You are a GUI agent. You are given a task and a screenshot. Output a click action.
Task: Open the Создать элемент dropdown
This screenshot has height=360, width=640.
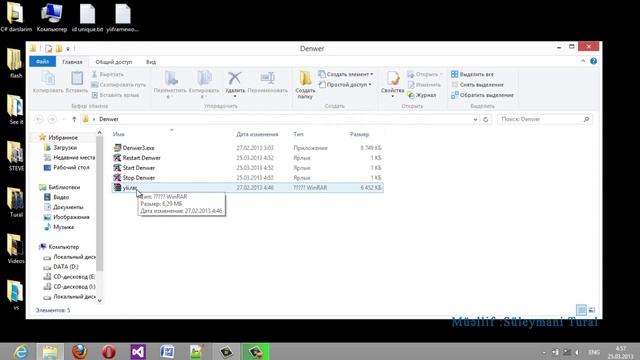click(345, 74)
